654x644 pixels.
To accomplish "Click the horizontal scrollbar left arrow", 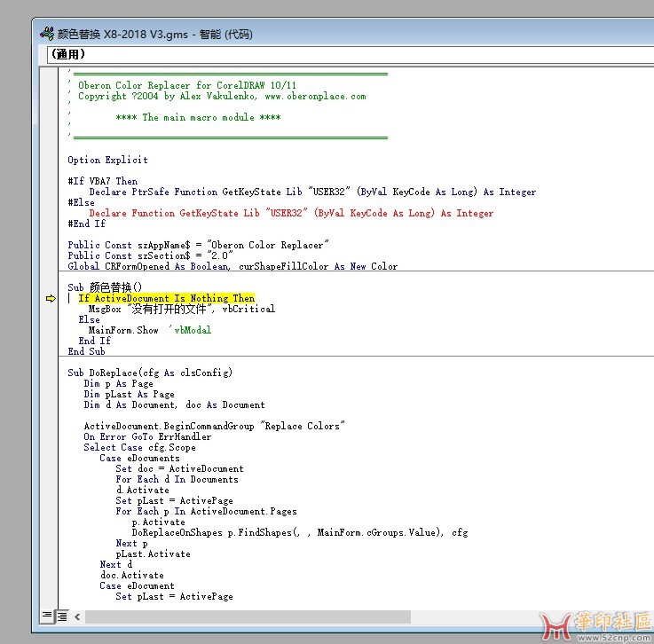I will pyautogui.click(x=77, y=617).
